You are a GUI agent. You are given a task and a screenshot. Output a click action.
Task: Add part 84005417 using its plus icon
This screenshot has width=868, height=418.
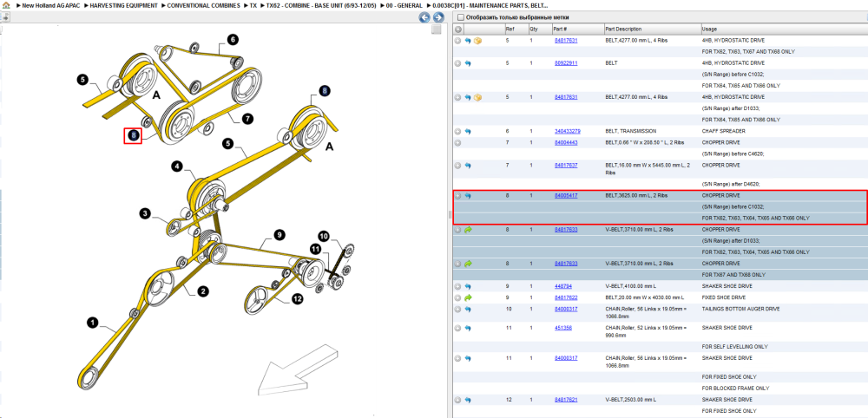point(457,196)
